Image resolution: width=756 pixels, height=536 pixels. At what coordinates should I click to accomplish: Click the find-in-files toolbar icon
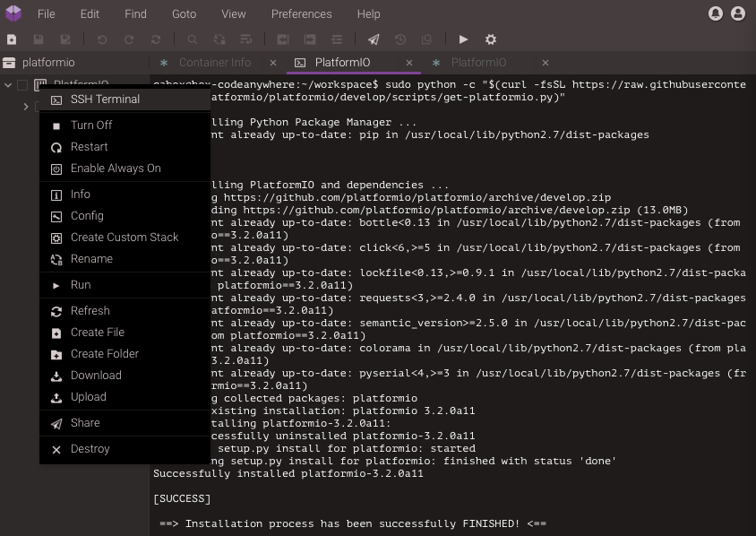[x=427, y=39]
